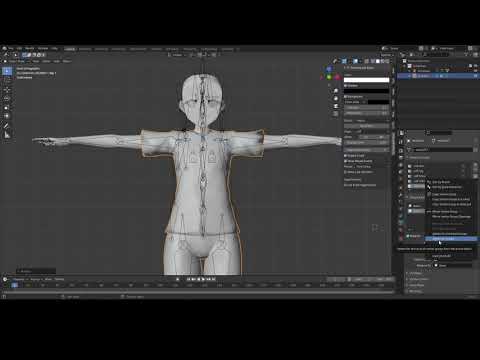Viewport: 480px width, 360px height.
Task: Expand last operator panel in viewport corner
Action: [x=36, y=271]
